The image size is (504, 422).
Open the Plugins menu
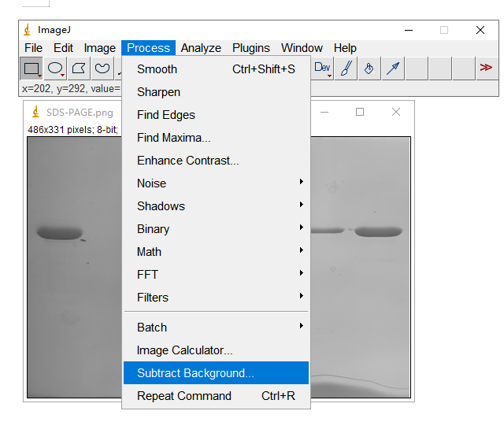pos(250,48)
